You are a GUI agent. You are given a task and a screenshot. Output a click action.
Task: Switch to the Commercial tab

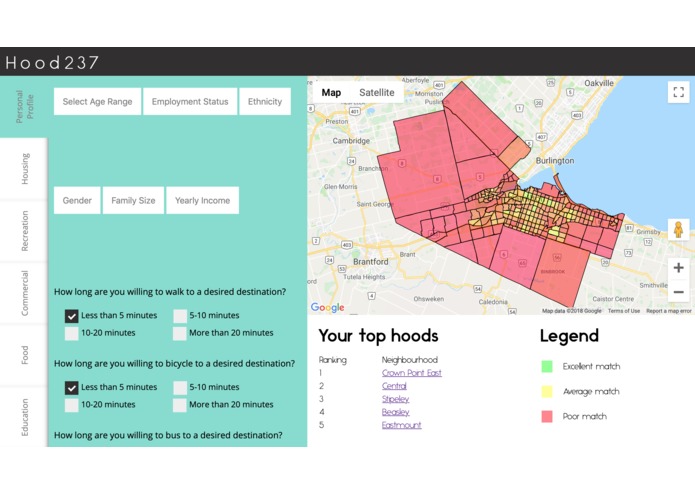tap(24, 293)
